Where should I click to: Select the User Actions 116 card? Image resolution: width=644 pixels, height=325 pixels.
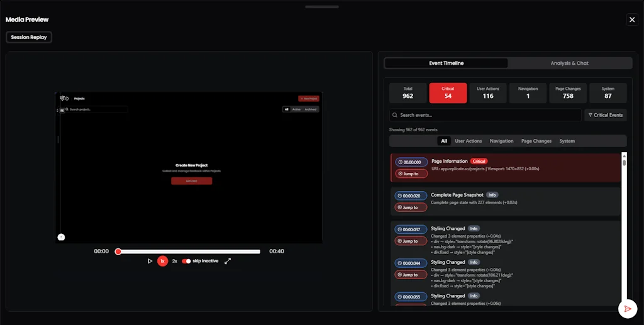click(488, 93)
